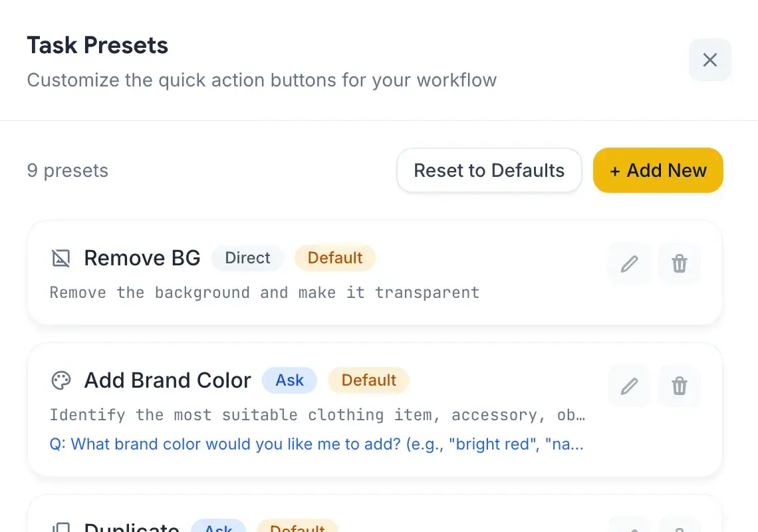Open the edit pencil for Add Brand Color
This screenshot has height=532, width=758.
click(x=628, y=386)
